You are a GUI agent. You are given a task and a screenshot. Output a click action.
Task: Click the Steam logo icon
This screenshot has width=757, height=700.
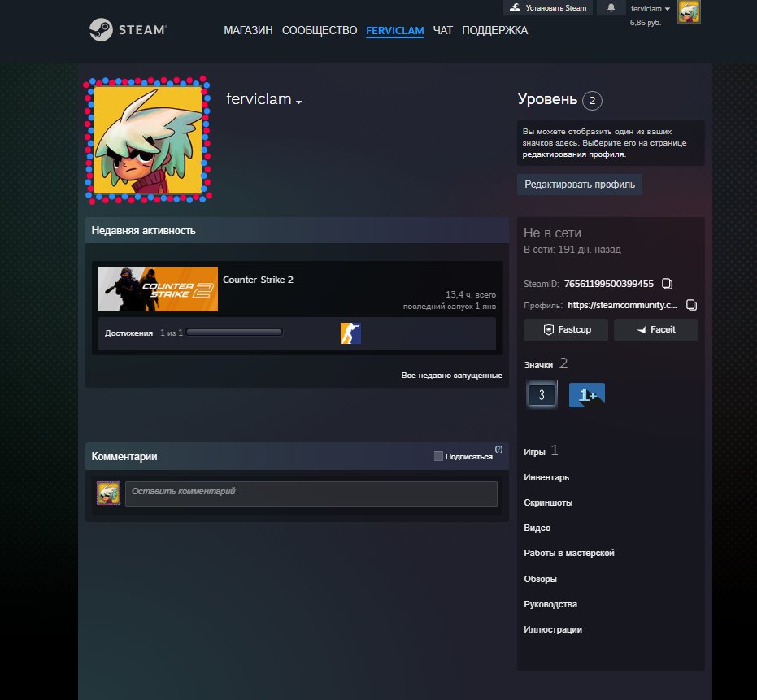(x=101, y=30)
